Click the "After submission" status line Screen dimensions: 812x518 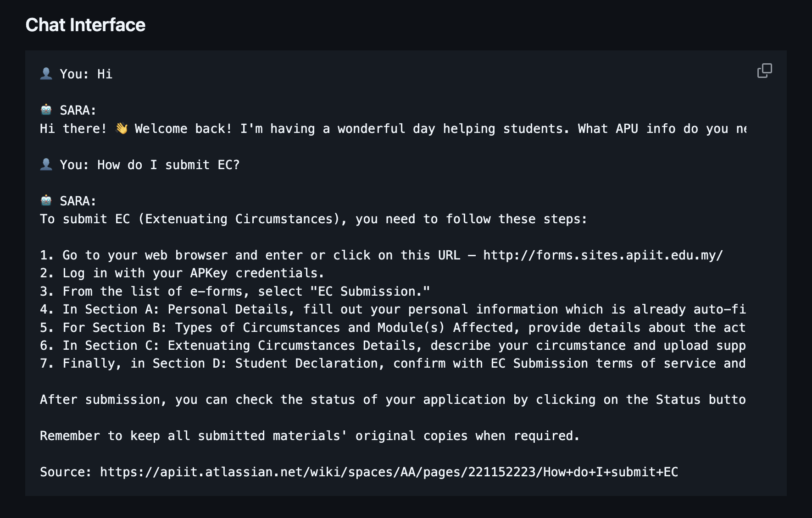click(392, 400)
